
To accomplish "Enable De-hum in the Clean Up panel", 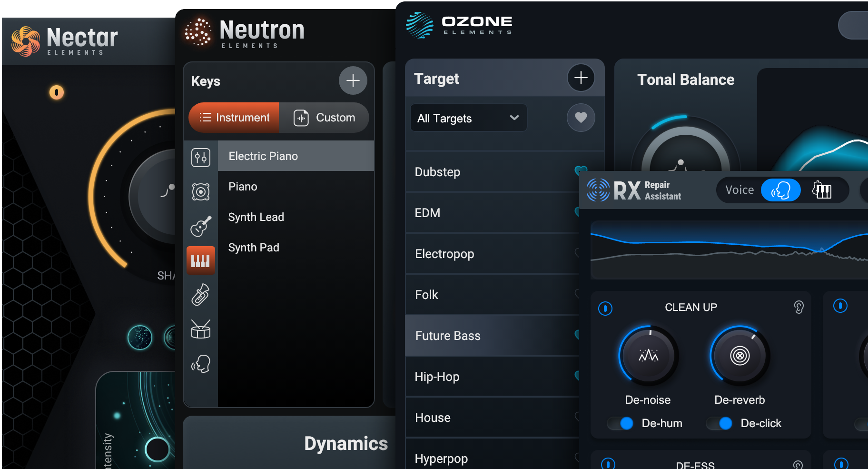I will coord(621,423).
